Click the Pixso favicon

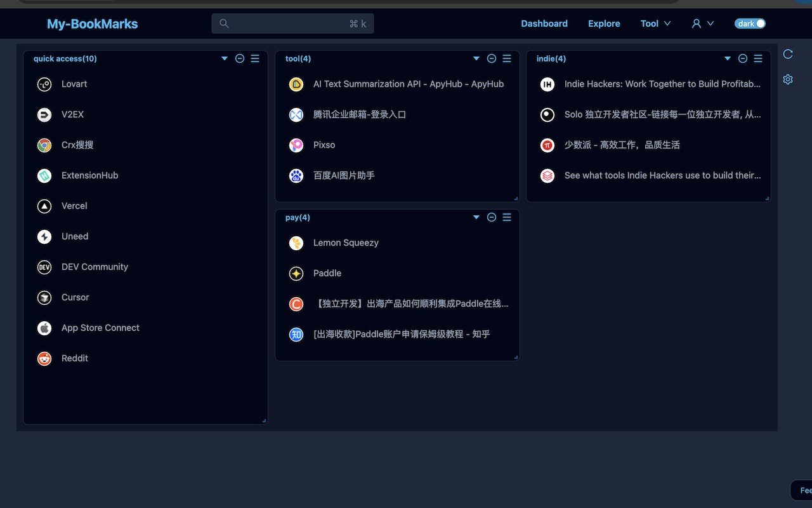(x=296, y=145)
